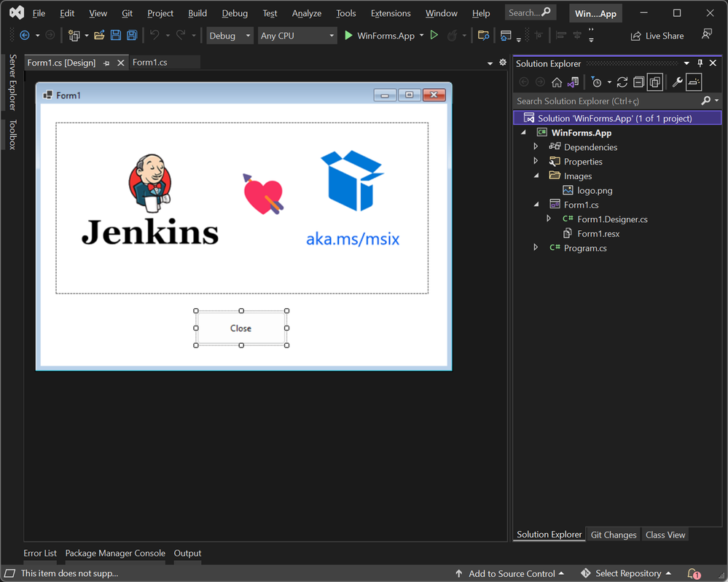
Task: Click the Collapse All icon in Solution Explorer
Action: click(x=639, y=82)
